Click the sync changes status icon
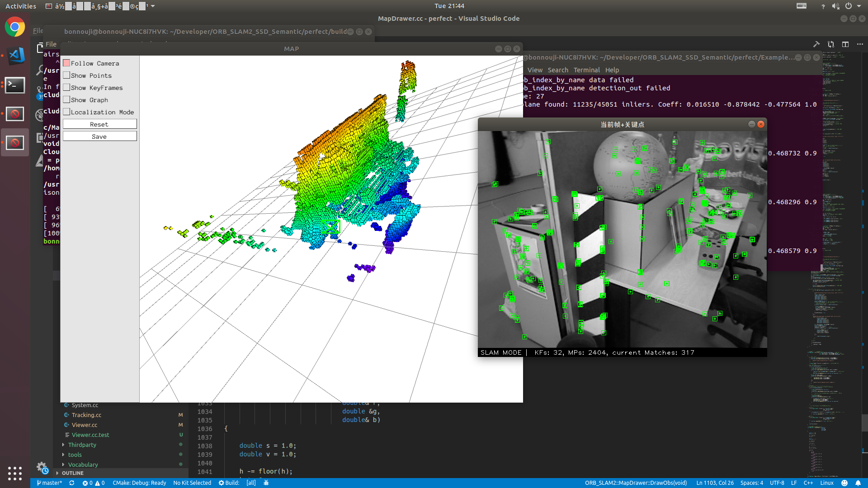868x488 pixels. [x=71, y=483]
